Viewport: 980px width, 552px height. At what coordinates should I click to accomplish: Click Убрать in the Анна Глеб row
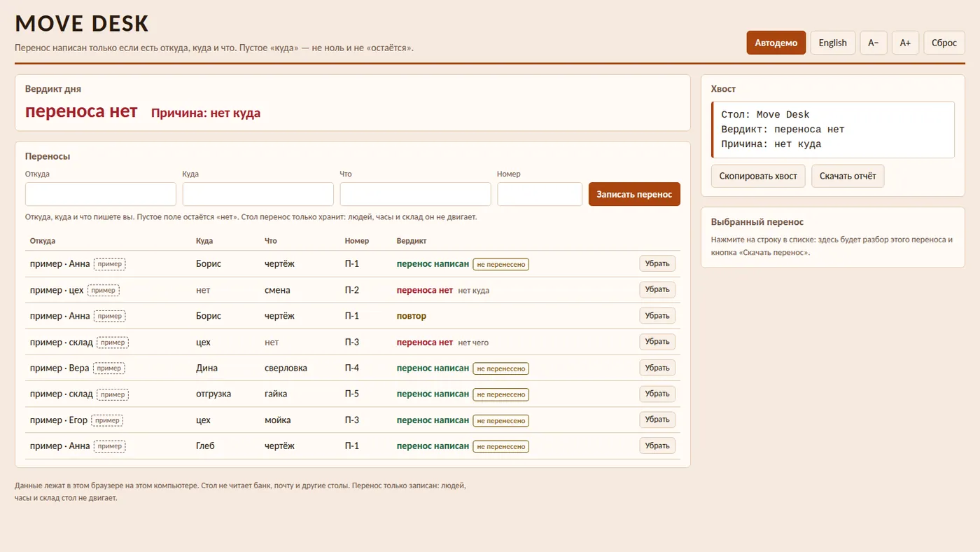657,446
